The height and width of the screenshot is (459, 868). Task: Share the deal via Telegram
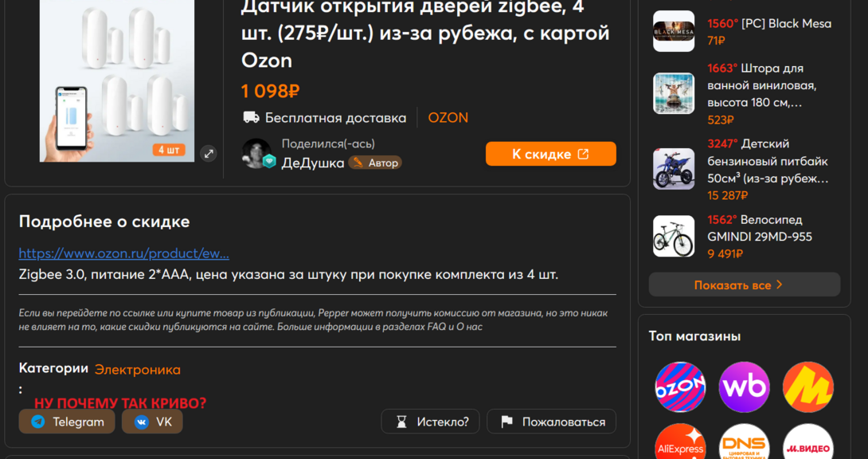67,422
